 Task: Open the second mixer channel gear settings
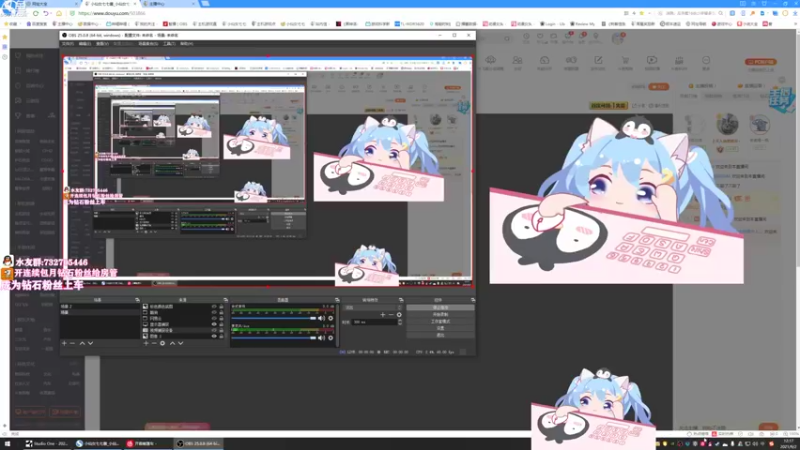[331, 338]
